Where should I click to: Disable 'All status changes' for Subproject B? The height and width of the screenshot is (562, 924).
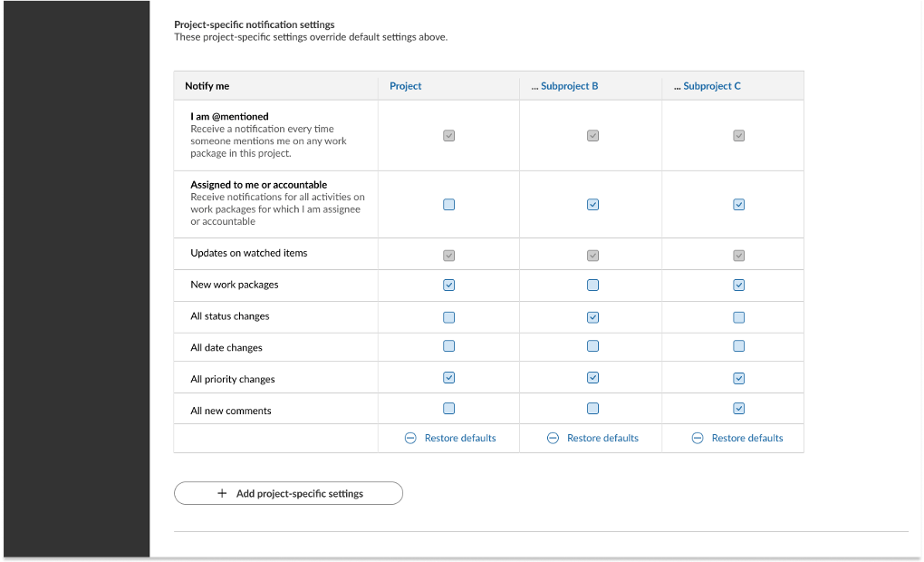(592, 317)
